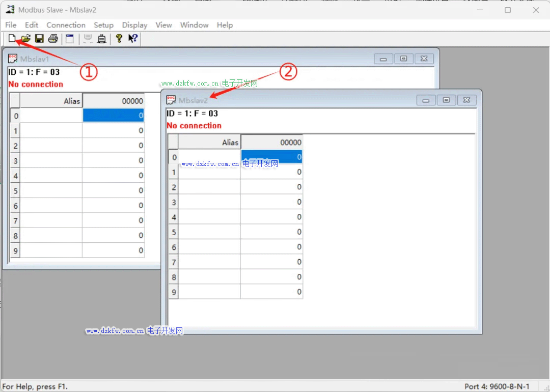
Task: Open the File menu
Action: pyautogui.click(x=11, y=25)
